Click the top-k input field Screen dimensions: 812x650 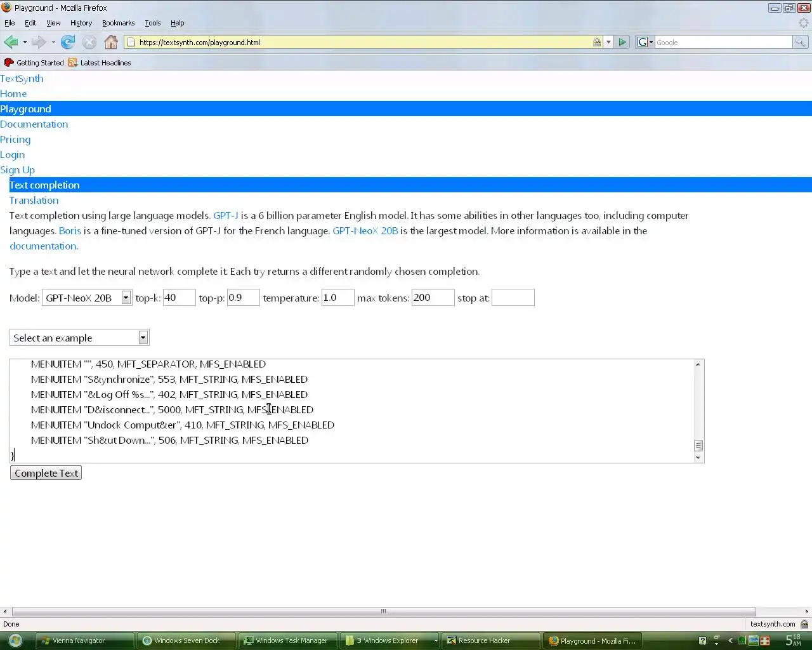pos(179,298)
